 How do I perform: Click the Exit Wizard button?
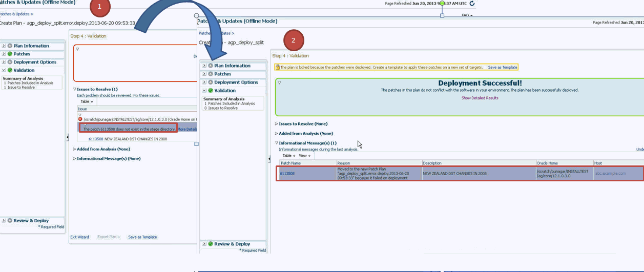(79, 237)
